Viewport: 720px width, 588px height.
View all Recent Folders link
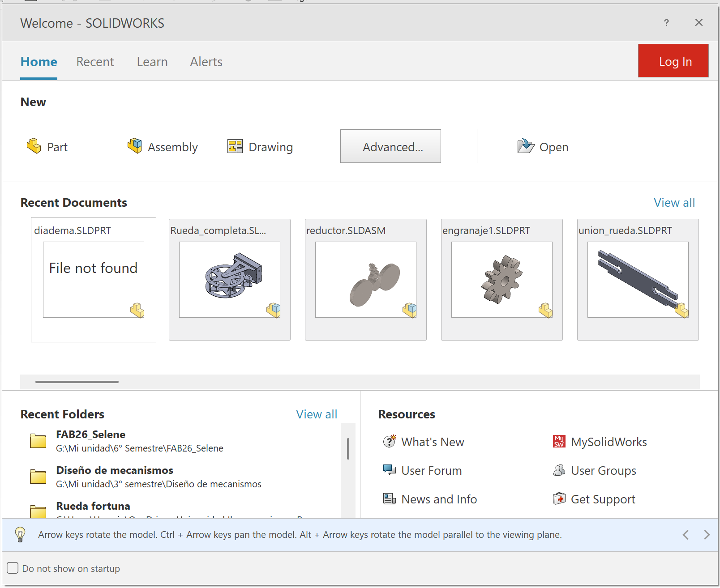[x=317, y=414]
